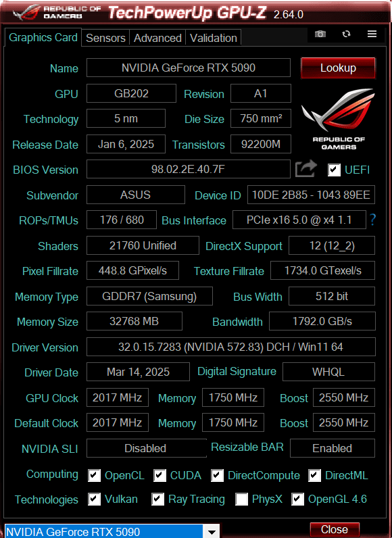Click the BIOS Version field 98.02.2E.40.7F
Viewport: 392px width, 538px height.
click(189, 169)
